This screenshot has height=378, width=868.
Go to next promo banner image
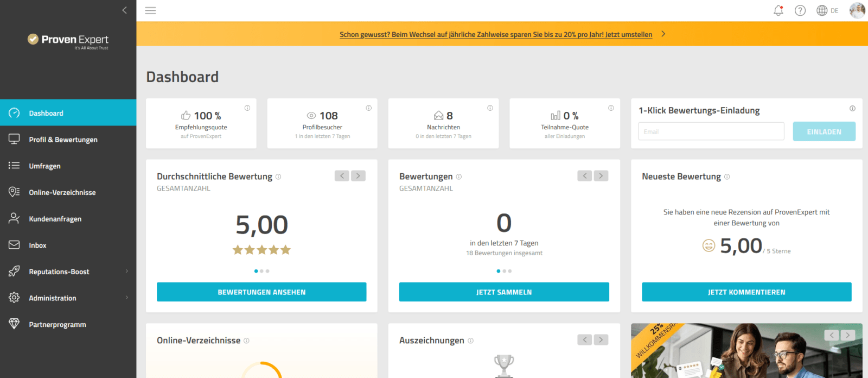[x=848, y=335]
